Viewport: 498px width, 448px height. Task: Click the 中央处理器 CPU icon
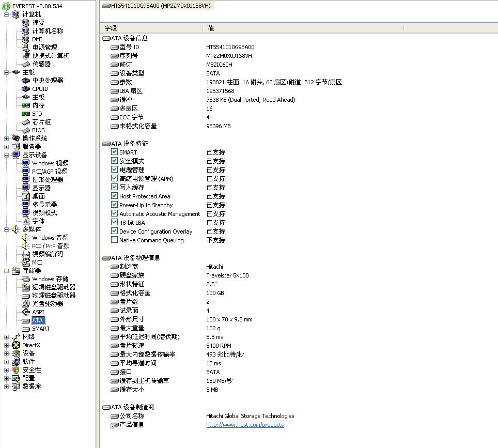[x=26, y=81]
